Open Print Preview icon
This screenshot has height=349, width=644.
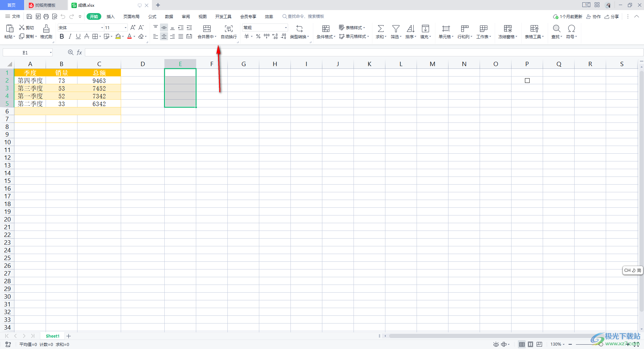[x=55, y=16]
